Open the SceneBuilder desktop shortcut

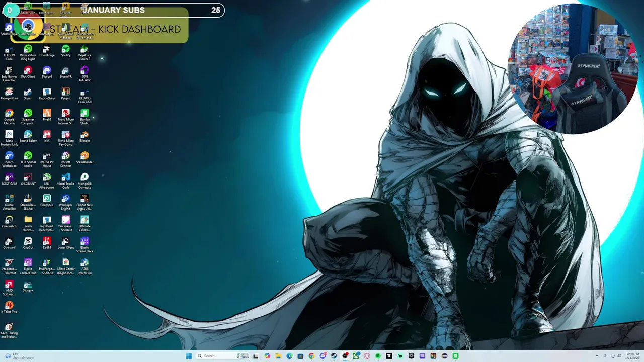click(x=85, y=158)
